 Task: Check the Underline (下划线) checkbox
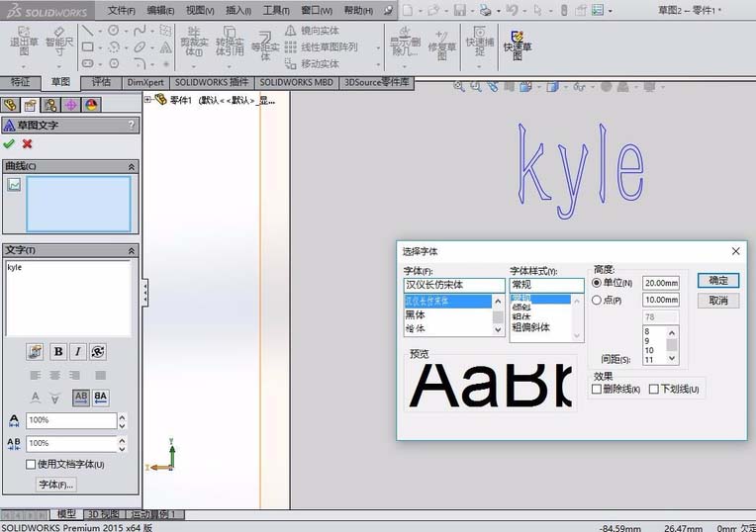click(654, 389)
